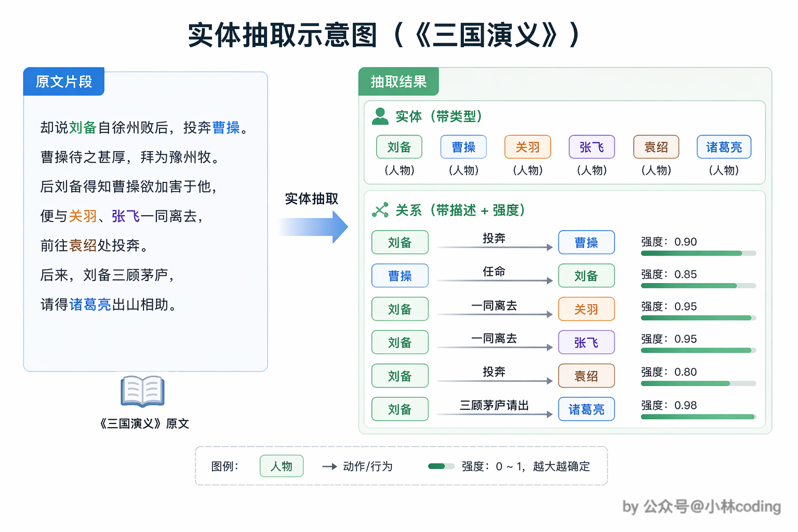Click the 《三国演义》原文 caption
The height and width of the screenshot is (532, 798).
pos(144,423)
